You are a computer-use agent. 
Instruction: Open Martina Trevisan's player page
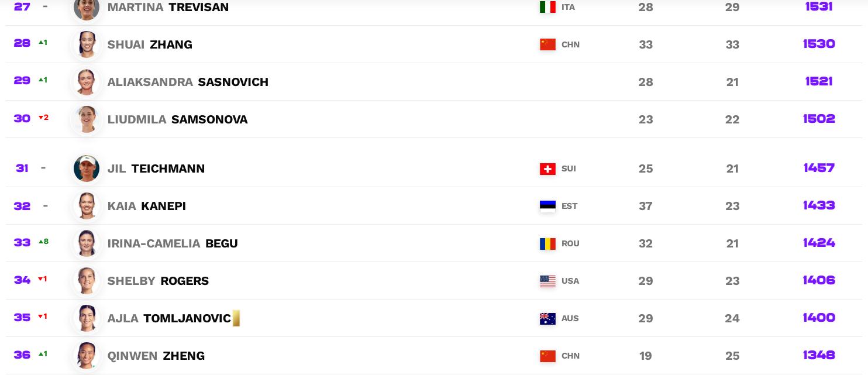[x=168, y=7]
